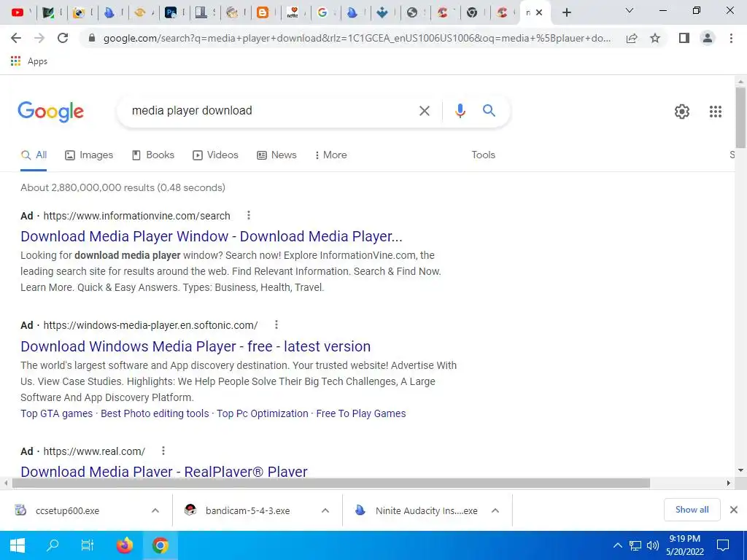Share this page icon in address bar

coord(632,38)
